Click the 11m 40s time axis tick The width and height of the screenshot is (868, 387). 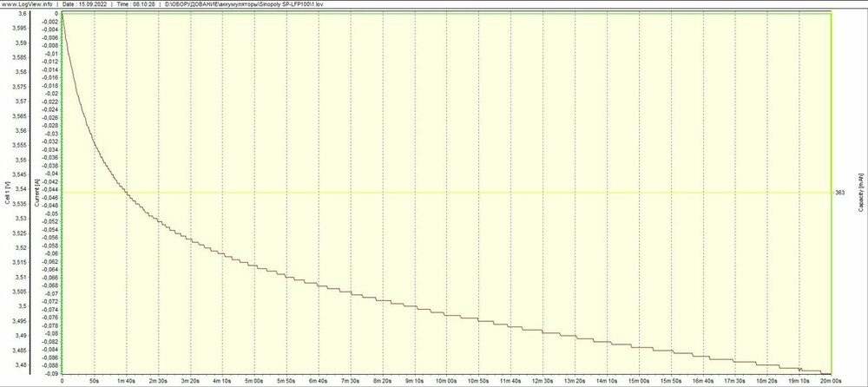click(x=511, y=382)
